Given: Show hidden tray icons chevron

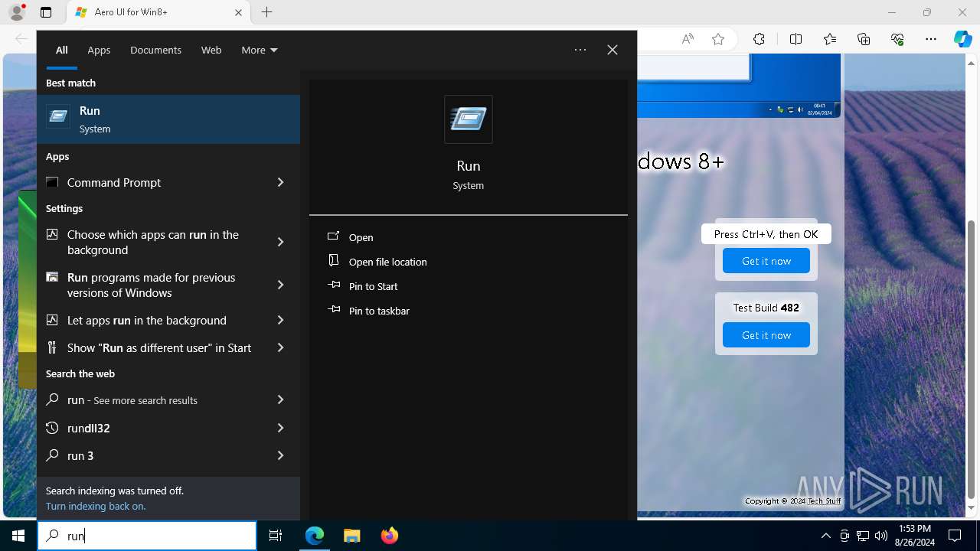Looking at the screenshot, I should point(825,536).
